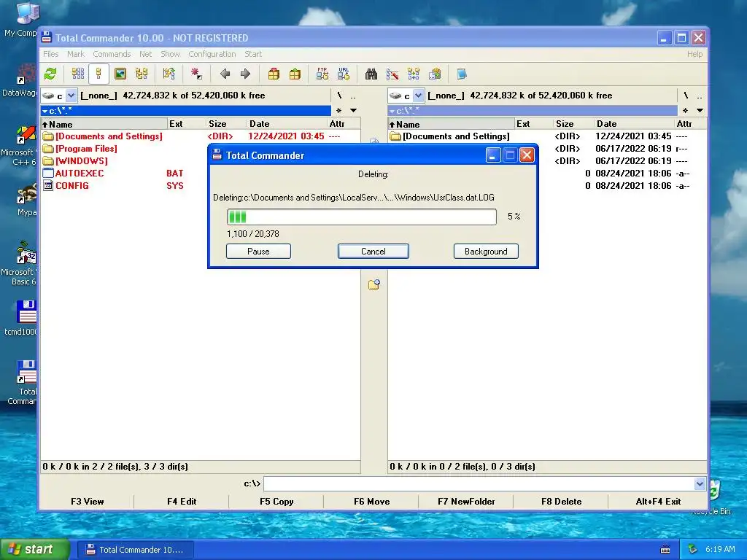
Task: Click the unpack files box icon
Action: (x=295, y=74)
